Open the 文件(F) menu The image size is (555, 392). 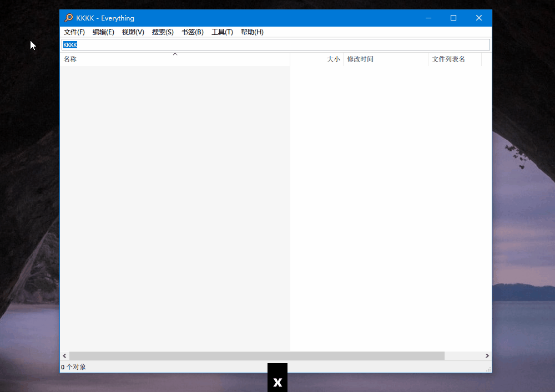click(x=74, y=32)
